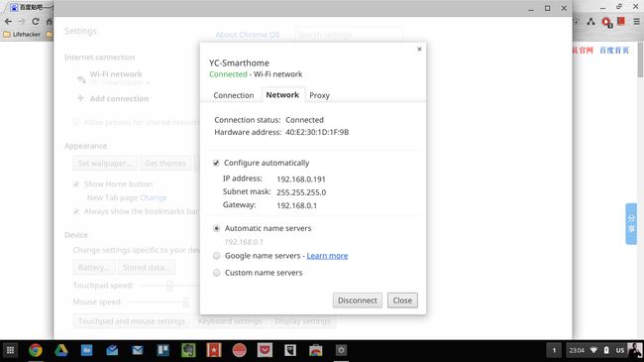
Task: Click the branching-nodes extension icon in the browser
Action: (x=591, y=22)
